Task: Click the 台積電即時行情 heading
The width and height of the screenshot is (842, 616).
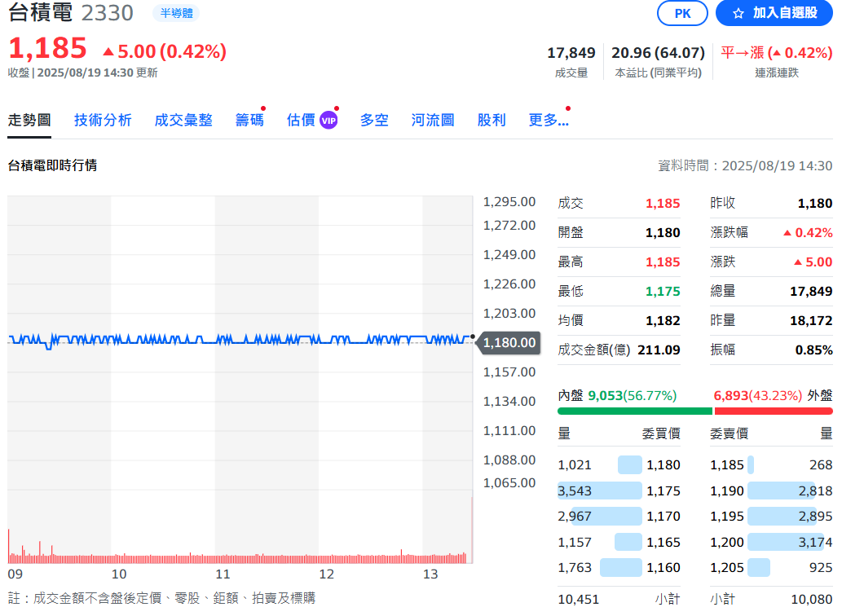Action: coord(53,165)
